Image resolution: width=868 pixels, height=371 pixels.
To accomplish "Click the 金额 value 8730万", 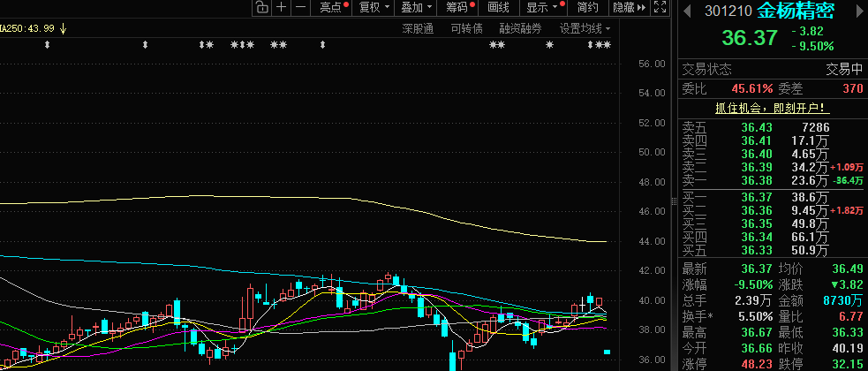I will click(842, 300).
